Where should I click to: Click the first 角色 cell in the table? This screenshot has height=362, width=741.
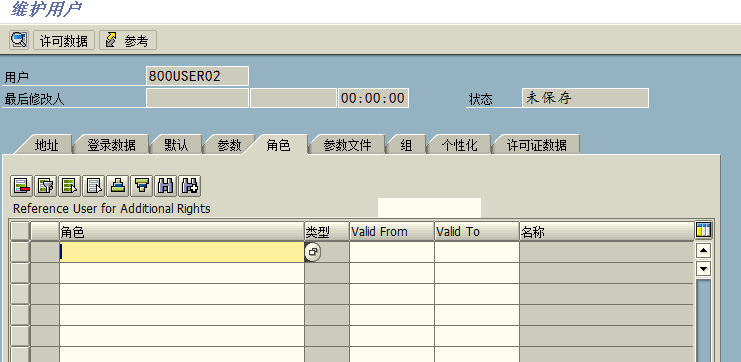(x=182, y=252)
